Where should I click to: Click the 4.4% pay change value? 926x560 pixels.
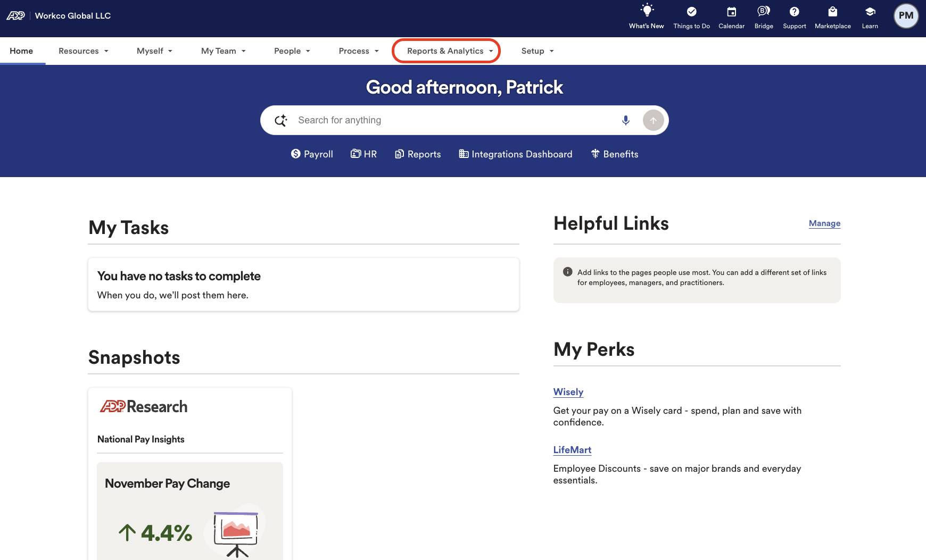(166, 533)
